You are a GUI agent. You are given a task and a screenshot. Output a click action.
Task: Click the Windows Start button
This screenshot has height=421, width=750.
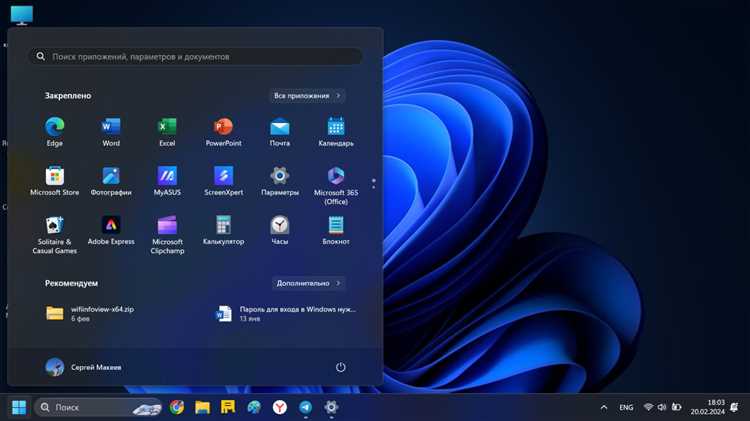(19, 408)
